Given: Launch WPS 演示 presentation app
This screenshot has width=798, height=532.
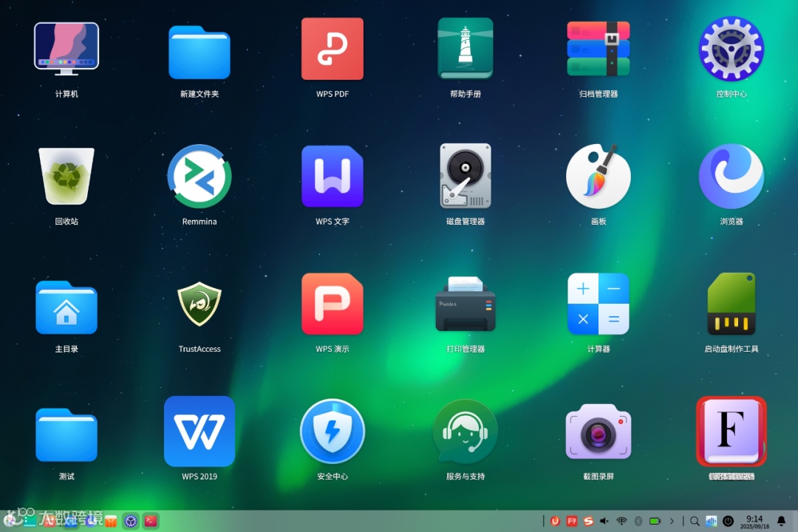Looking at the screenshot, I should (332, 304).
